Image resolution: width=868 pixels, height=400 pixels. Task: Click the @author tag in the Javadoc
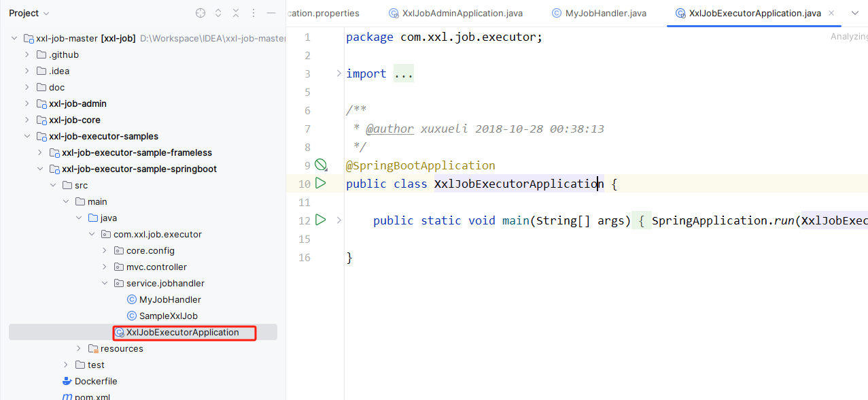389,129
